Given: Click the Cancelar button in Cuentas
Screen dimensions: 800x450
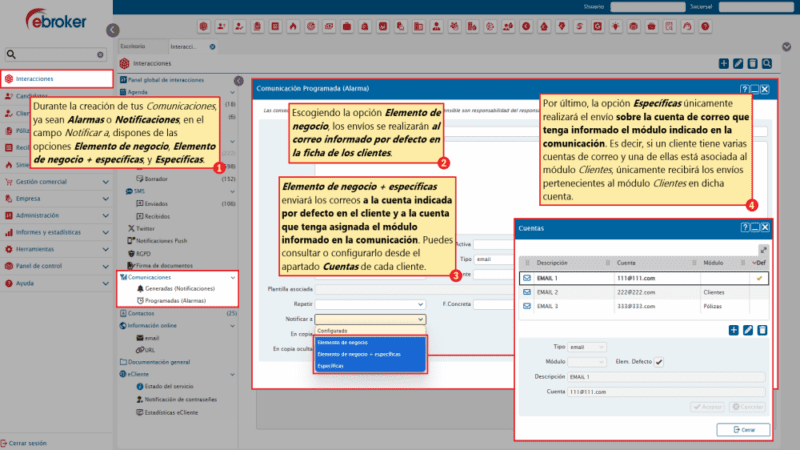Looking at the screenshot, I should tap(747, 407).
